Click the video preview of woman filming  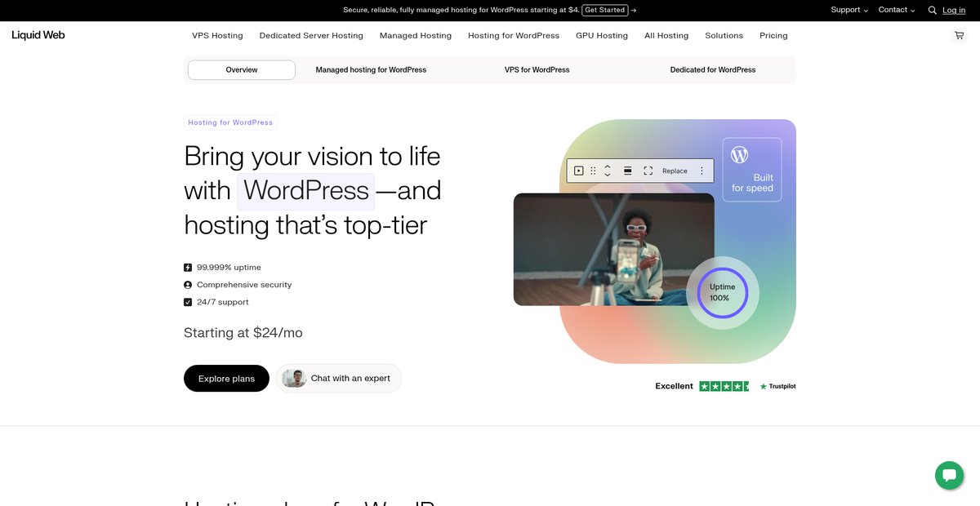click(x=614, y=250)
